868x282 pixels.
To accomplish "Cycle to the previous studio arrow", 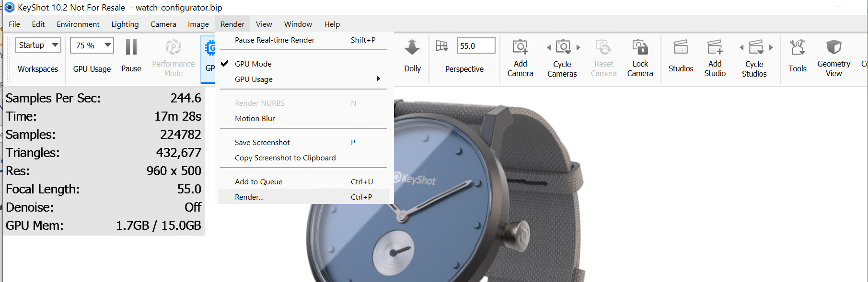I will 741,47.
